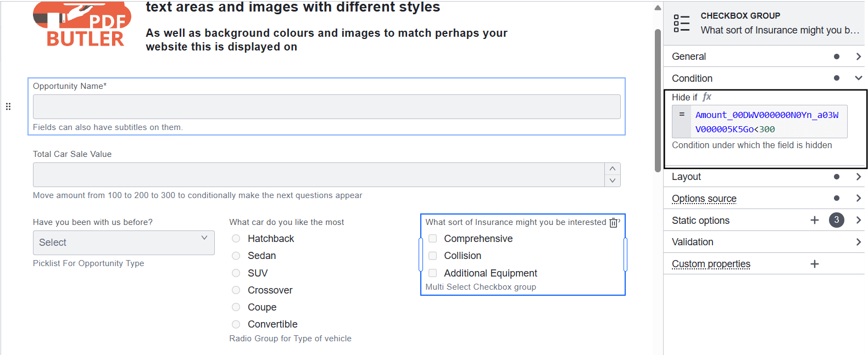The width and height of the screenshot is (868, 355).
Task: Click the Opportunity Name input field
Action: (326, 107)
